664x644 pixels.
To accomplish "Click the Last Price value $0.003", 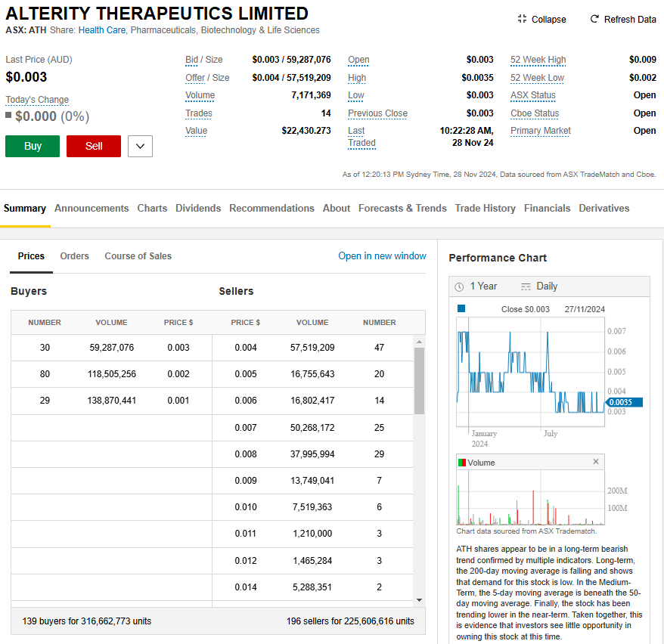I will coord(26,77).
